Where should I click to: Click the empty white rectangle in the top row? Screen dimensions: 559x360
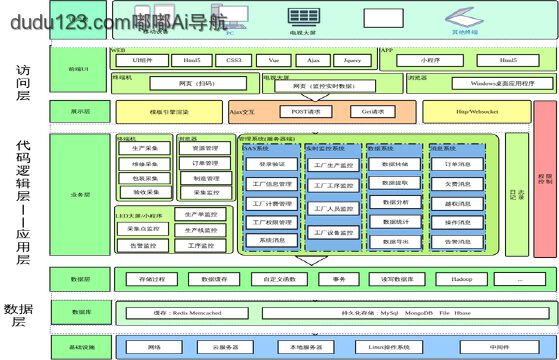[x=383, y=18]
